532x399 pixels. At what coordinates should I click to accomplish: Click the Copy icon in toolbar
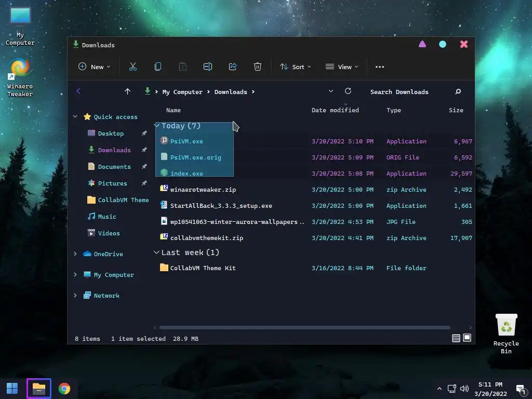[158, 67]
